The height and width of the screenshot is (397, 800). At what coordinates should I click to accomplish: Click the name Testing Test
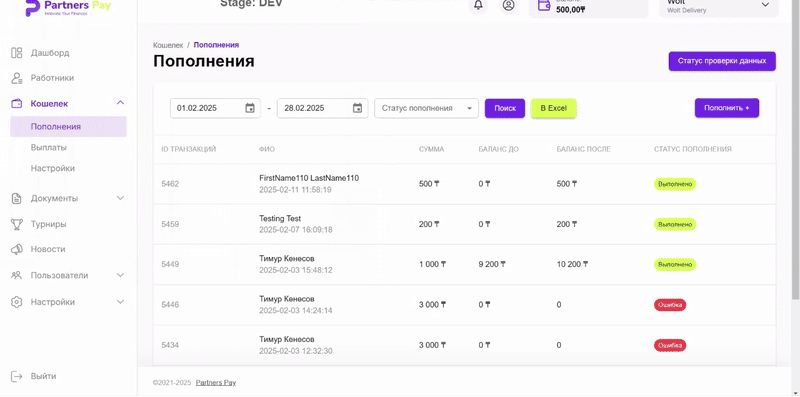pyautogui.click(x=280, y=218)
